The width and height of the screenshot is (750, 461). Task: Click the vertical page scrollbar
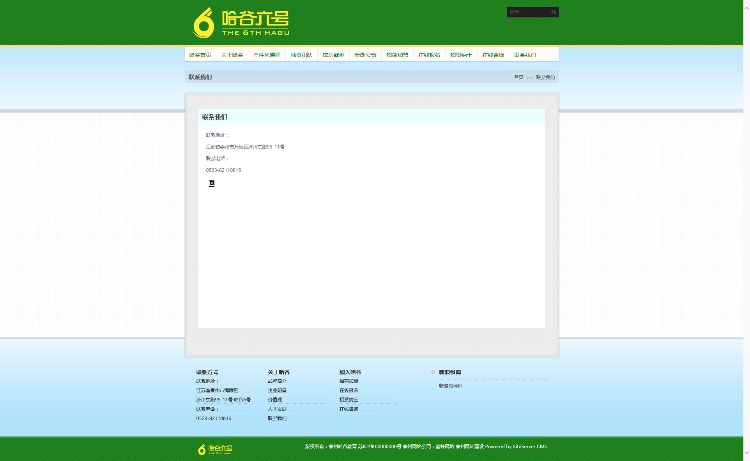[747, 230]
